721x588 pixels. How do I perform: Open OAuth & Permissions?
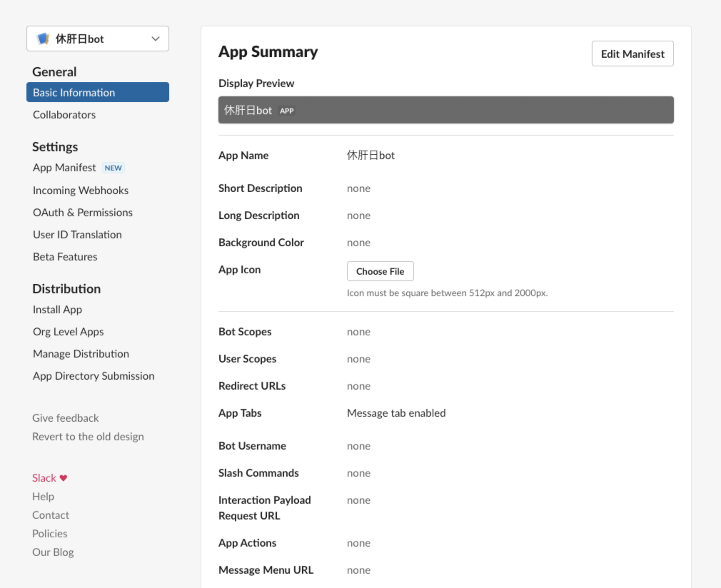[82, 212]
